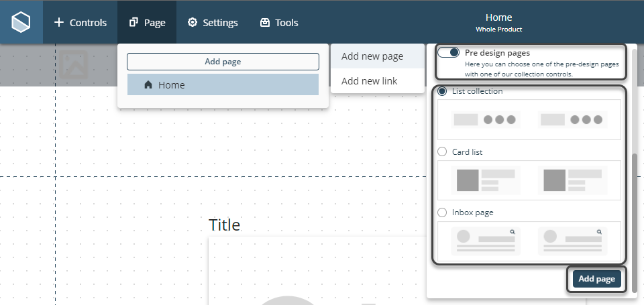This screenshot has height=305, width=644.
Task: Click the Inbox page layout preview
Action: point(529,241)
